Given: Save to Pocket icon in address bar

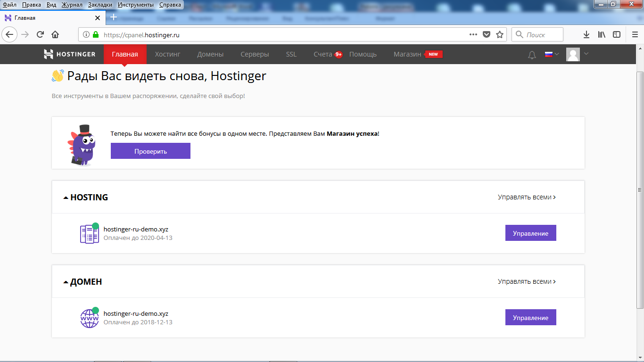Looking at the screenshot, I should click(x=487, y=34).
